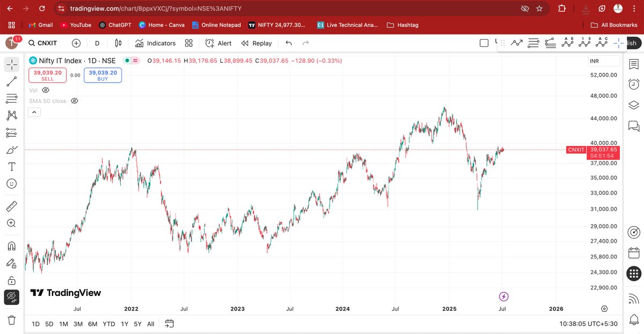Open the CNXIT symbol search

pyautogui.click(x=43, y=43)
